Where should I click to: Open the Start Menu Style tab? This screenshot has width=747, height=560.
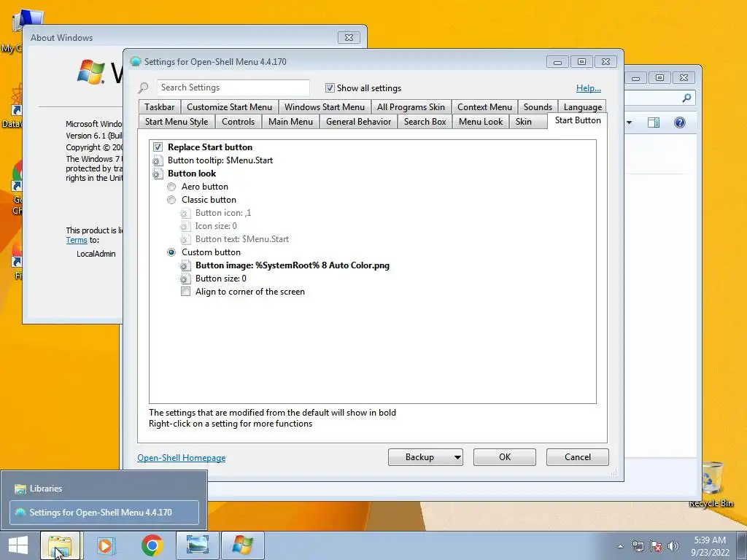[x=177, y=122]
